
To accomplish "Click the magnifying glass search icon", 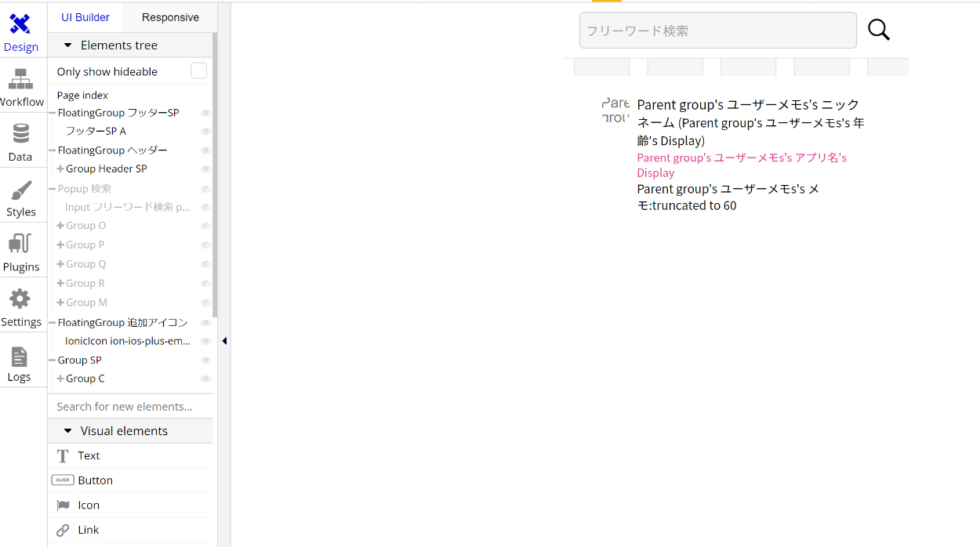I will [x=879, y=30].
